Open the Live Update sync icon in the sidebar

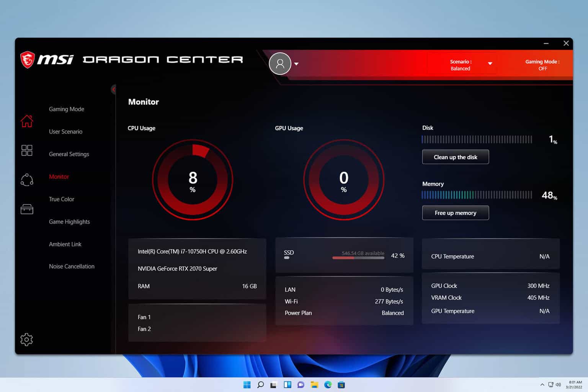(27, 180)
